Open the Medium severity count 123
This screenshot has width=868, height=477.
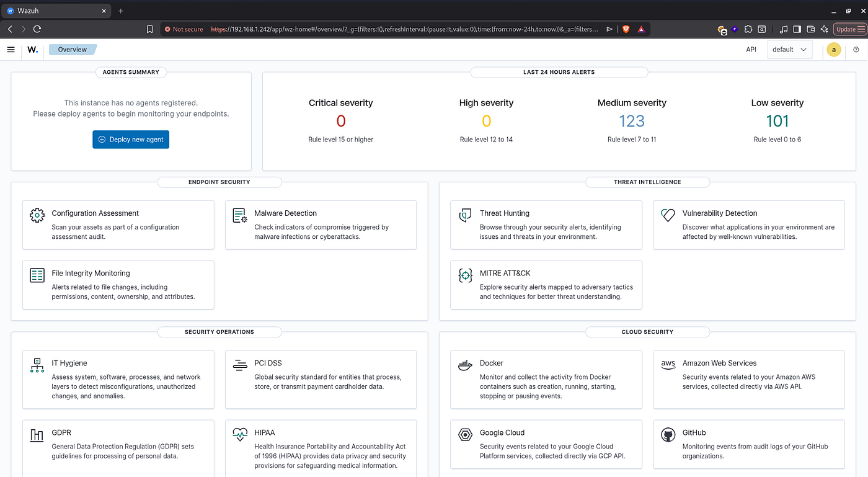pyautogui.click(x=632, y=121)
